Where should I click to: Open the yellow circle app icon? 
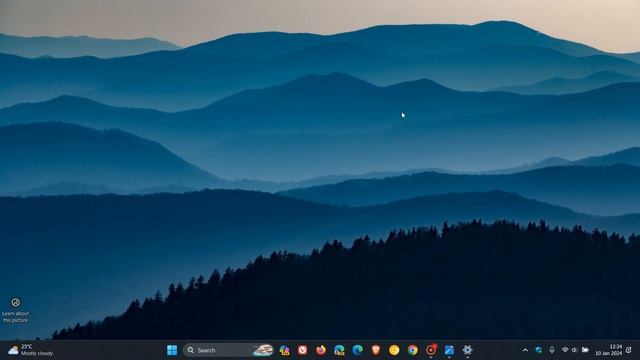coord(394,350)
